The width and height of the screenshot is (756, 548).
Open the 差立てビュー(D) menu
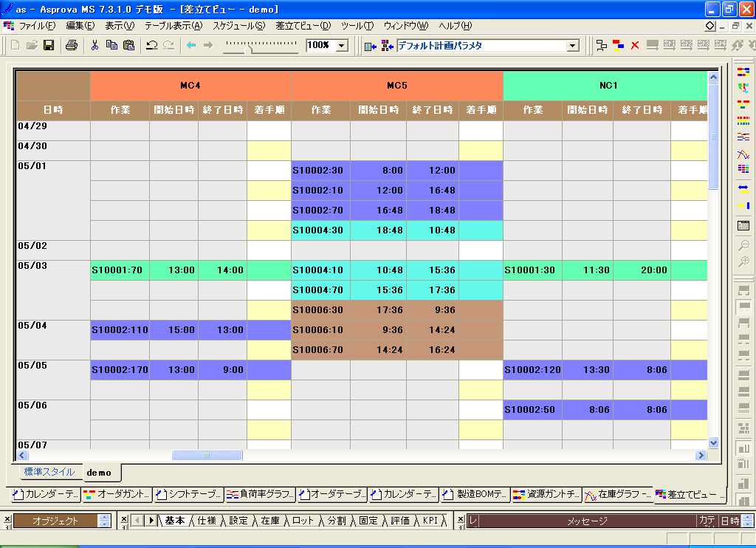[303, 26]
